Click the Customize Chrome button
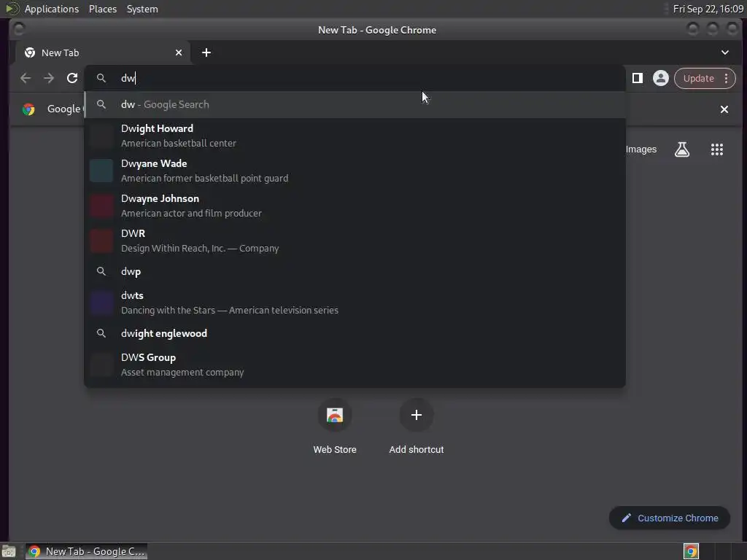The height and width of the screenshot is (560, 747). pyautogui.click(x=670, y=518)
